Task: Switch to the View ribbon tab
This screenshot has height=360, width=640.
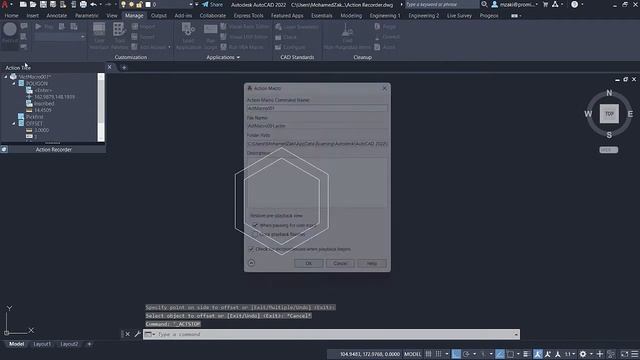Action: [x=112, y=16]
